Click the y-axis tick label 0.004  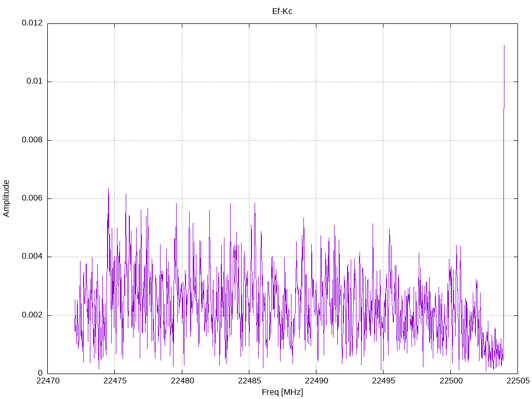(x=32, y=257)
